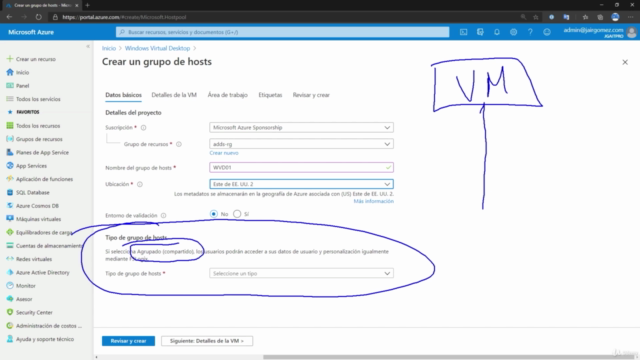Click info icon next to Grupo de recursos
Screen dimensions: 640x360
(x=179, y=144)
